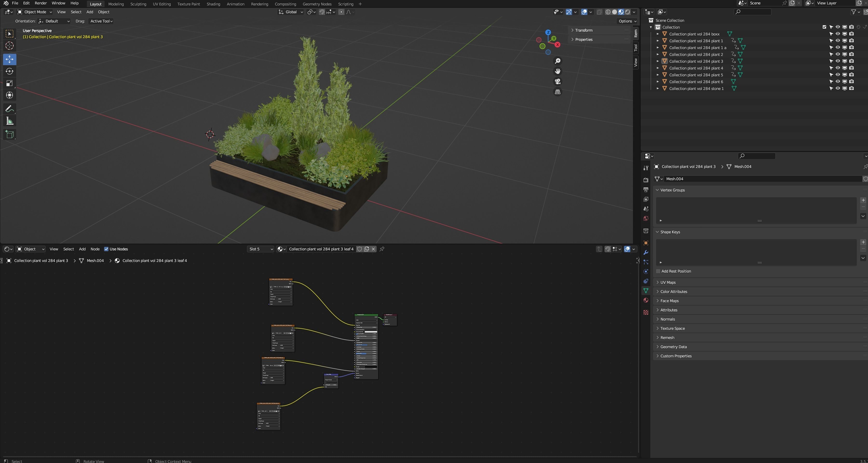Activate the Select Box tool
The width and height of the screenshot is (868, 463).
point(9,34)
